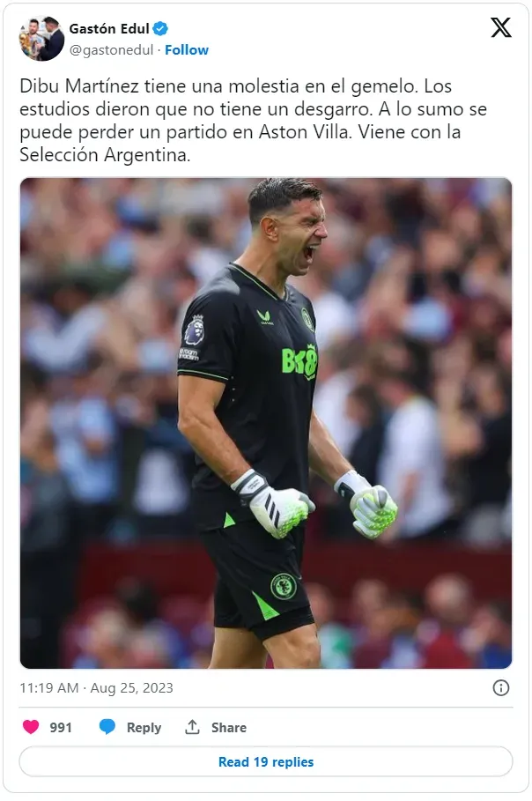Open the @gastonedul handle link

pos(111,50)
